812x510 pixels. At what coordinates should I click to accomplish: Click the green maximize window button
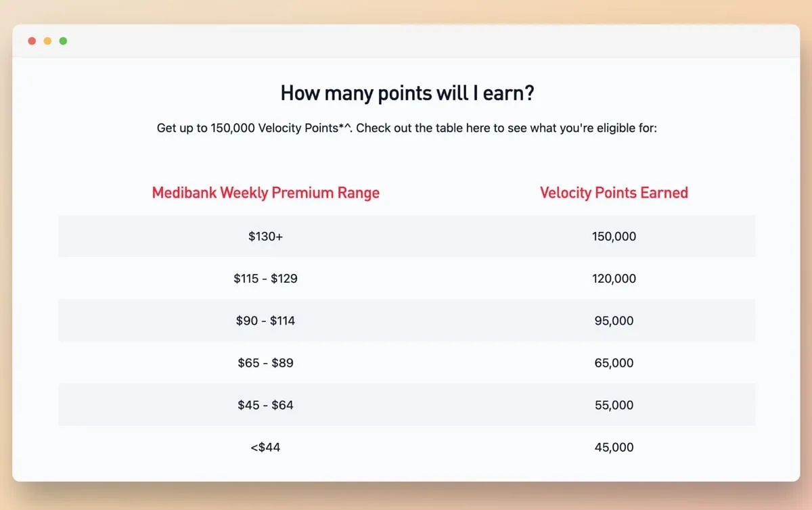coord(63,41)
